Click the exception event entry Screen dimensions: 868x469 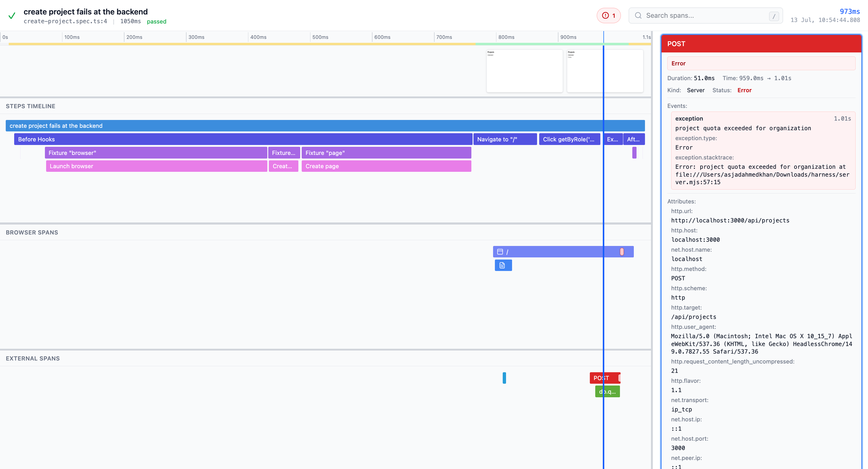(x=763, y=150)
